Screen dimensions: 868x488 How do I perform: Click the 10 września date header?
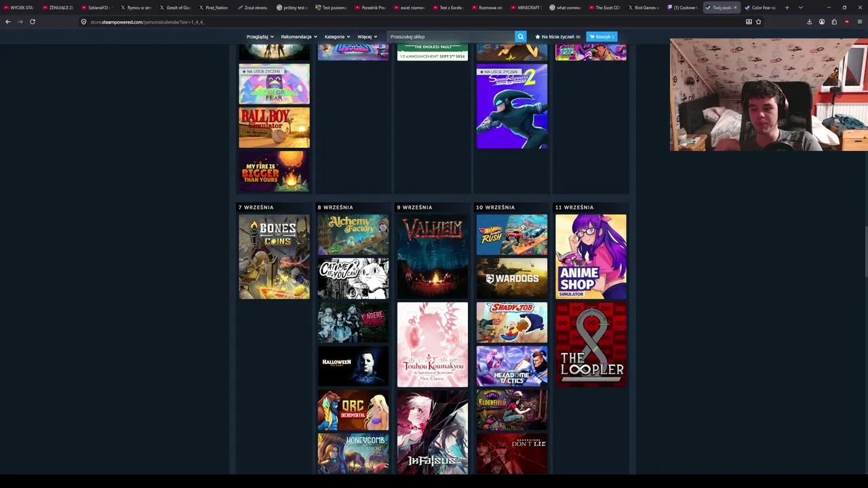tap(496, 207)
